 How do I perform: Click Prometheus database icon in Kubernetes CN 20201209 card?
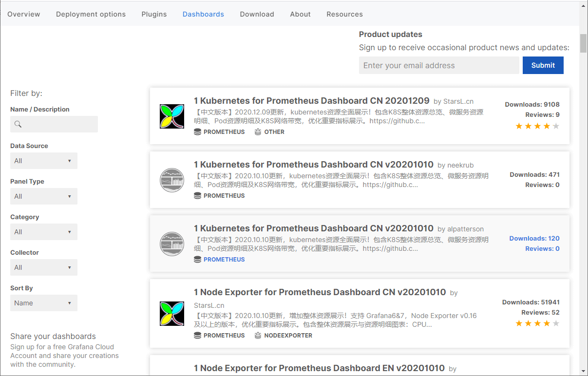pyautogui.click(x=197, y=132)
